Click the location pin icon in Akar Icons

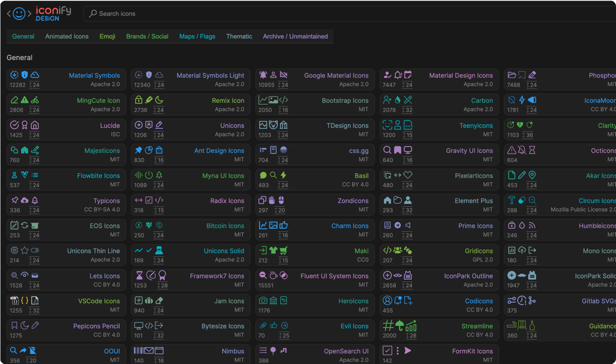(532, 175)
